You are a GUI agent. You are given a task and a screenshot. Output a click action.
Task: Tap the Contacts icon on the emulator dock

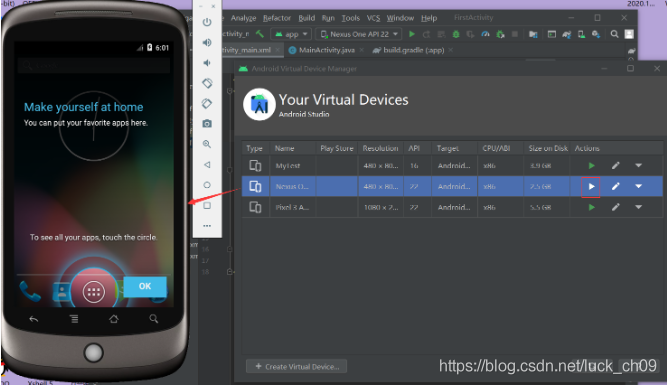pyautogui.click(x=62, y=292)
